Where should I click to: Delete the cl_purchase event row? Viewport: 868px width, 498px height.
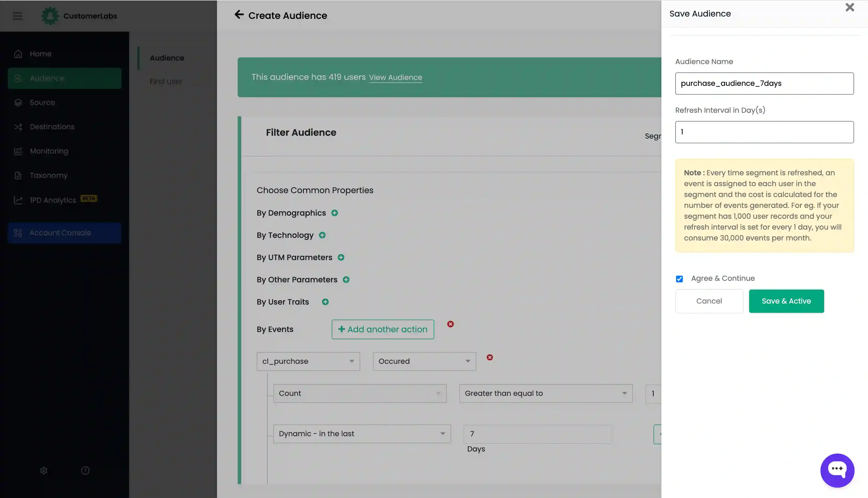point(490,357)
